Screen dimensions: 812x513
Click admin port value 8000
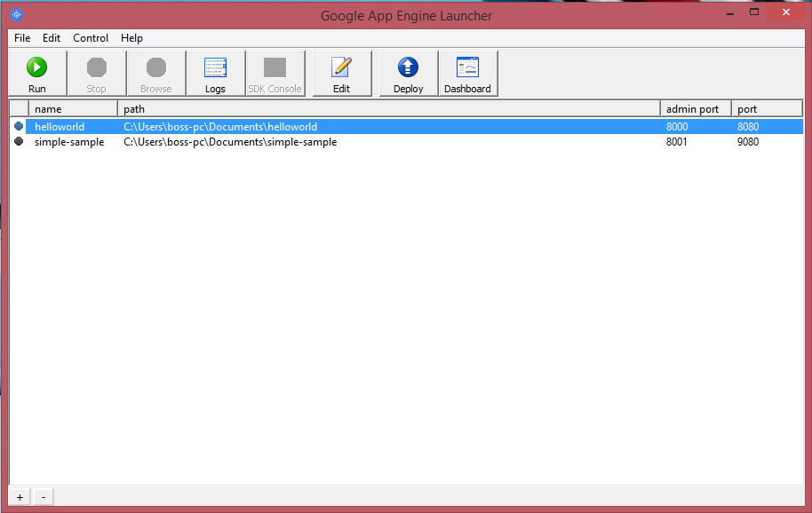click(x=677, y=127)
